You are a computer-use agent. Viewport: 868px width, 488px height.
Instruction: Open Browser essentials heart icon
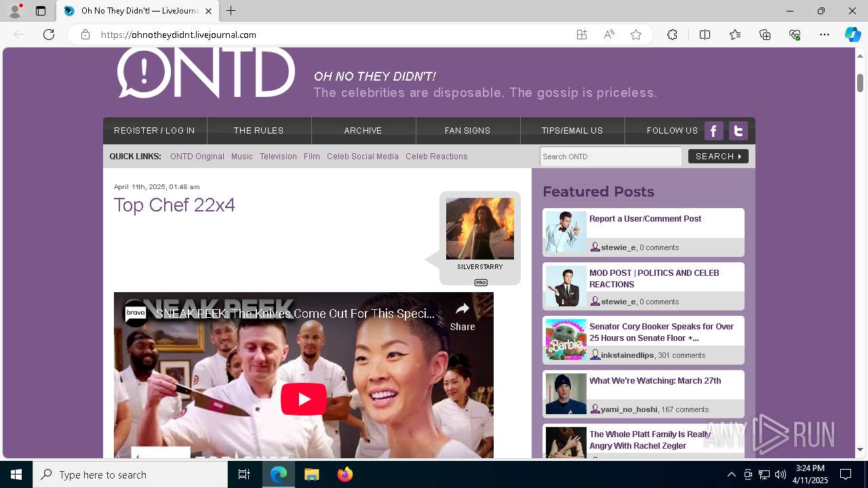[795, 35]
